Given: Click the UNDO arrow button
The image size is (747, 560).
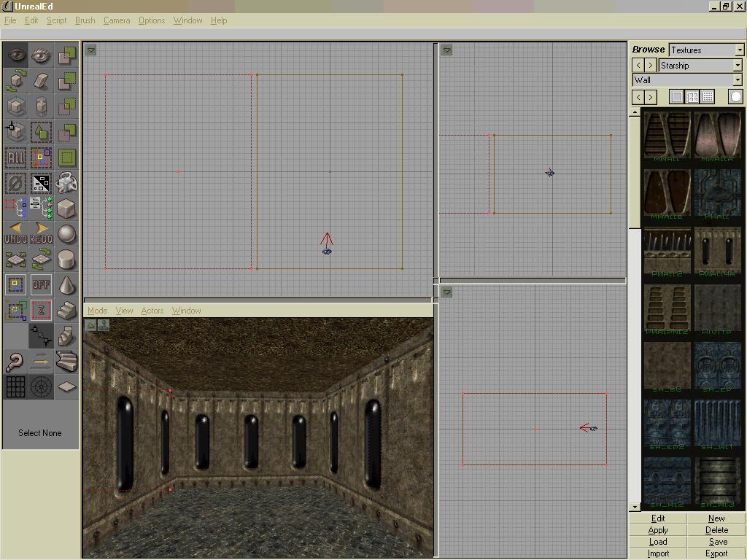Looking at the screenshot, I should click(15, 233).
